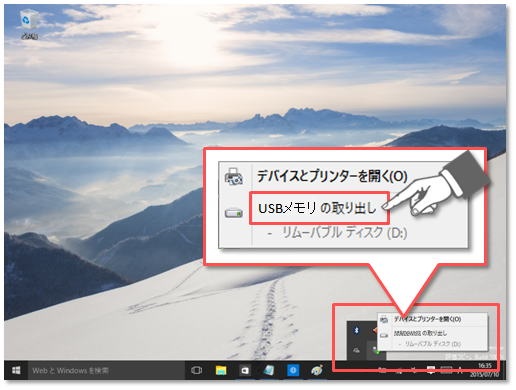This screenshot has height=390, width=516.
Task: Open Task View from the taskbar
Action: tap(197, 371)
